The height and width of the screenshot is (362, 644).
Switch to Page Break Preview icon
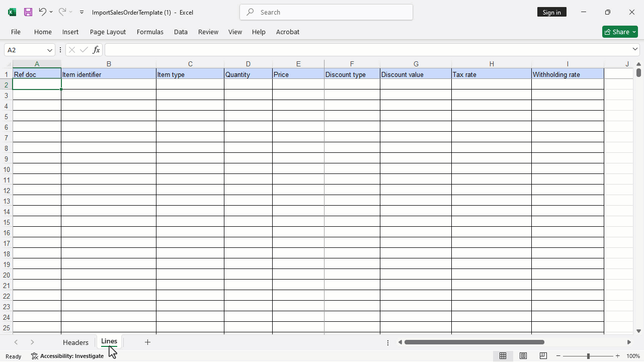tap(543, 356)
